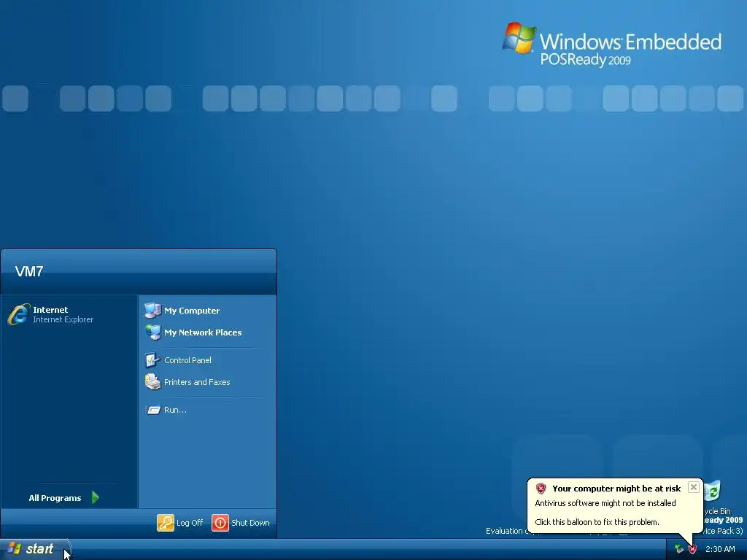Click the 'Internet Explorer' subtitle text
747x560 pixels.
tap(63, 319)
